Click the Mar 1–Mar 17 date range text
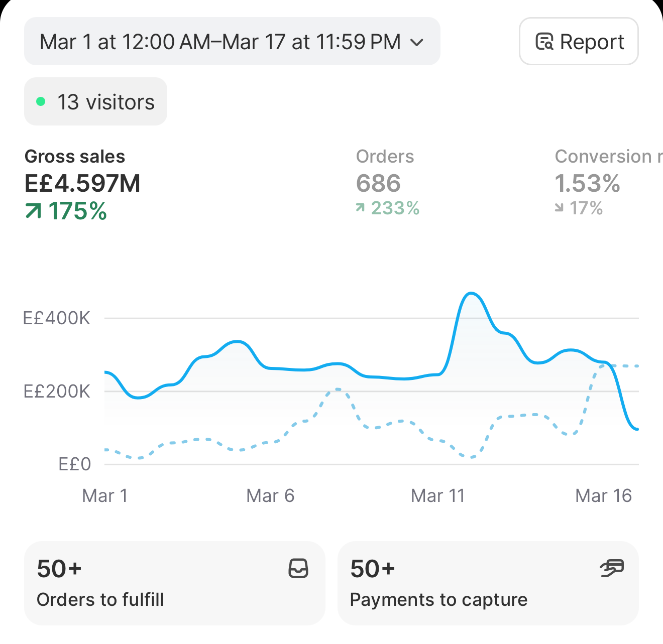Image resolution: width=663 pixels, height=644 pixels. 220,42
